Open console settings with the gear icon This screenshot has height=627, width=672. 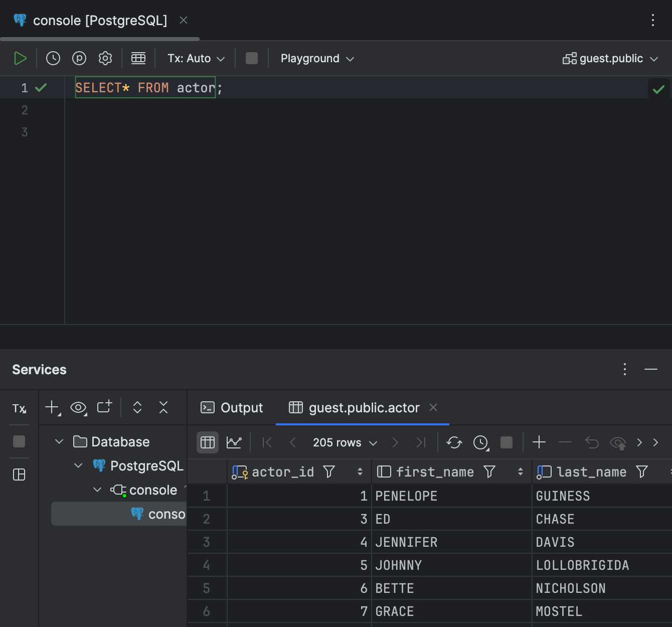pos(105,58)
